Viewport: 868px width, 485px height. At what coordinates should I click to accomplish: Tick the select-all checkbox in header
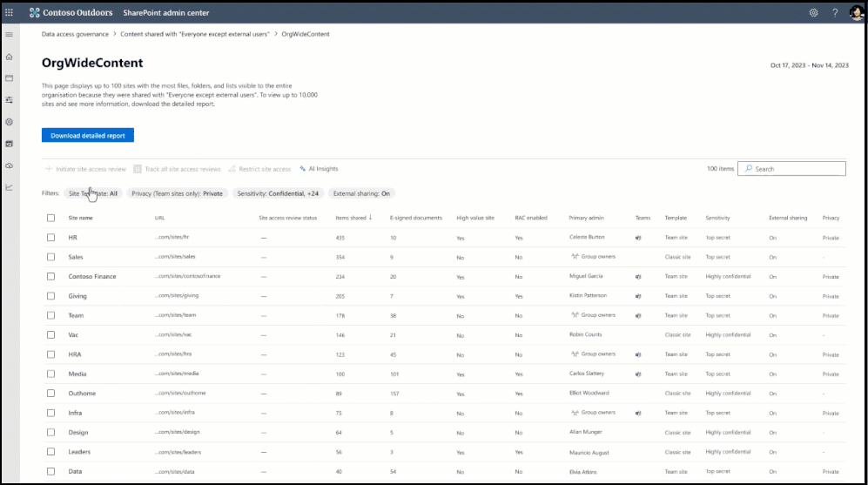pos(50,218)
